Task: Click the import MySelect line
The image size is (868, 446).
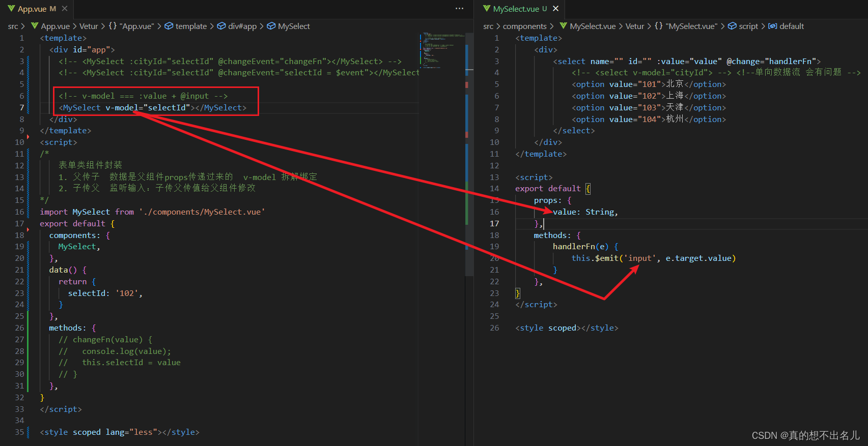Action: (152, 212)
